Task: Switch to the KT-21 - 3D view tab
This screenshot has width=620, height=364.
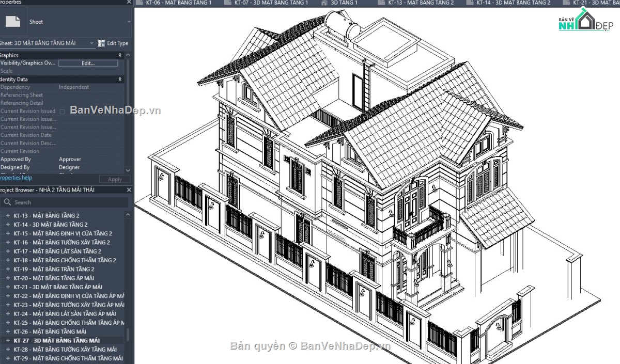Action: 596,3
